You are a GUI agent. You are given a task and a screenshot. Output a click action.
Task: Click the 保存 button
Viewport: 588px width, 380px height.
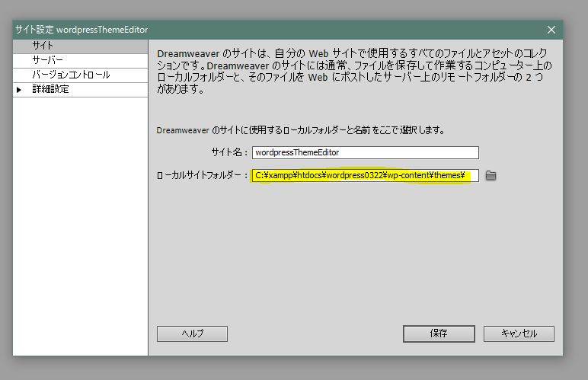[x=439, y=334]
